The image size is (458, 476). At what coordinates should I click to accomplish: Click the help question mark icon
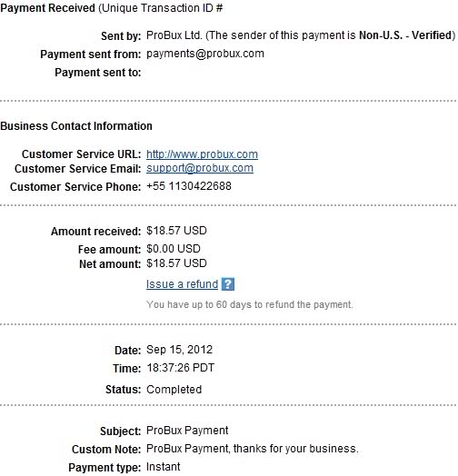pyautogui.click(x=228, y=284)
